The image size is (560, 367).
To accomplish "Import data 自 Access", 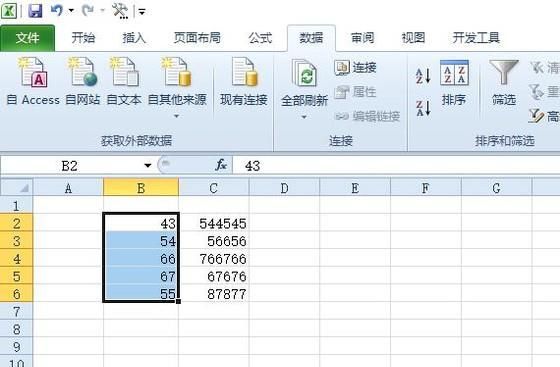I will click(33, 81).
